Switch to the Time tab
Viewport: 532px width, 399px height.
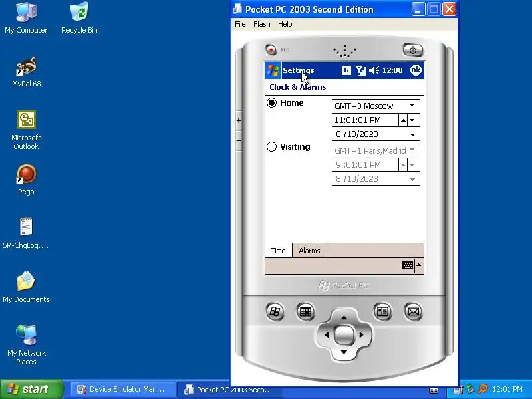click(x=278, y=251)
